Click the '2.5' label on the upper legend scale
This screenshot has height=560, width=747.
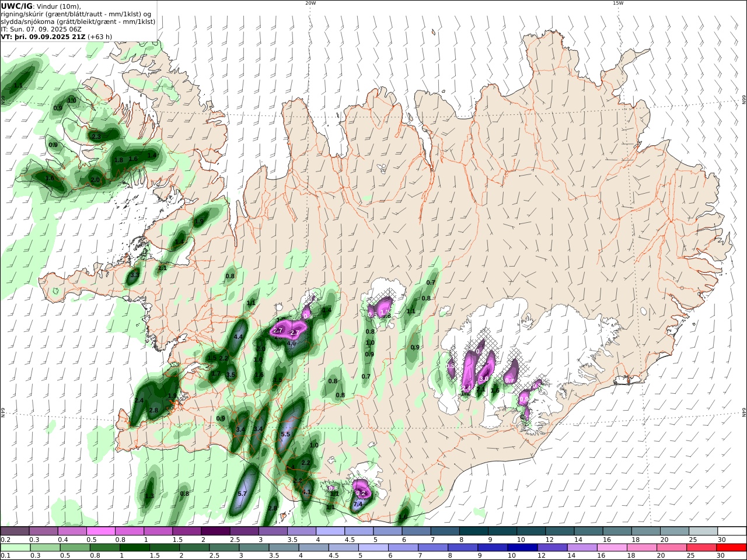coord(235,540)
